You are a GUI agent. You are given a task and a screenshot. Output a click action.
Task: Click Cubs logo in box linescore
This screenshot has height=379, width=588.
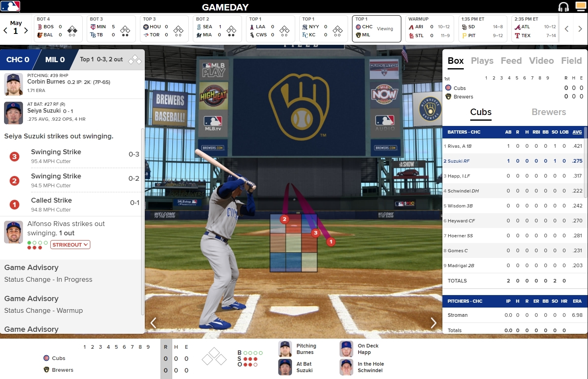pyautogui.click(x=448, y=88)
